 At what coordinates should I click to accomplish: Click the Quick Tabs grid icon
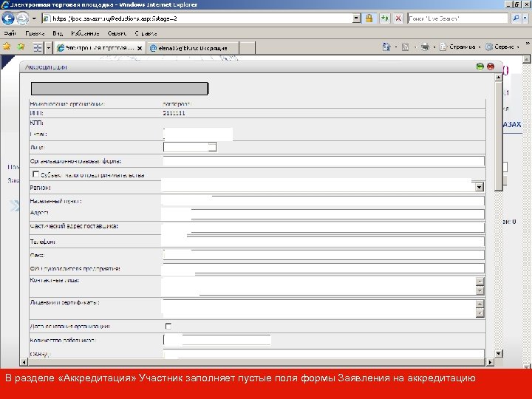click(38, 48)
